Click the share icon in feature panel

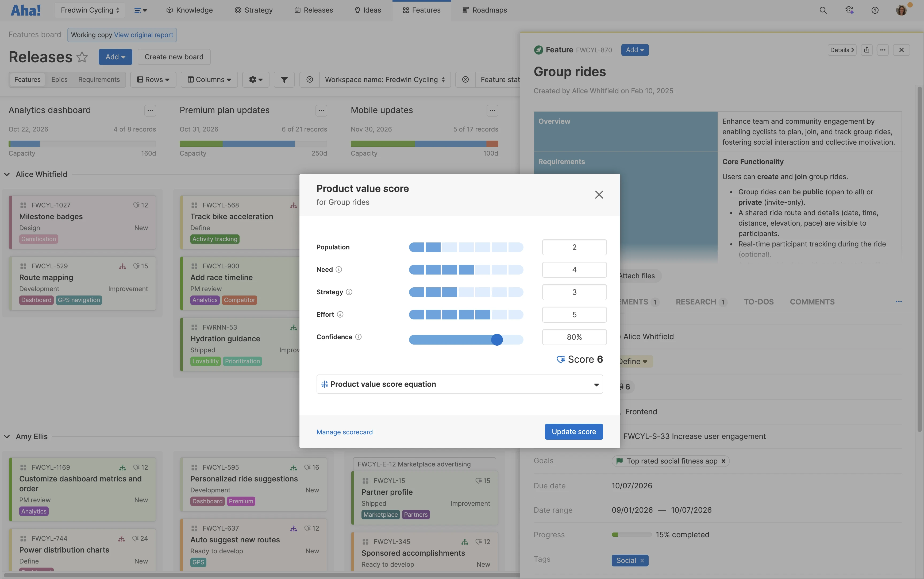tap(867, 50)
